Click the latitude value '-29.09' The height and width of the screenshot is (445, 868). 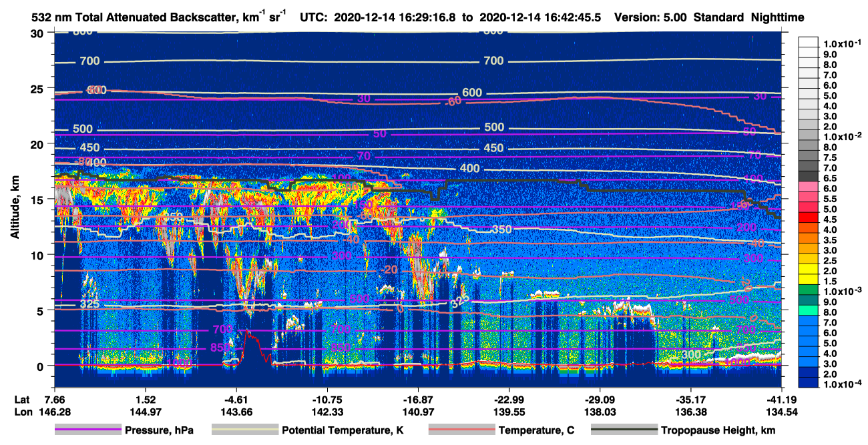tap(600, 400)
